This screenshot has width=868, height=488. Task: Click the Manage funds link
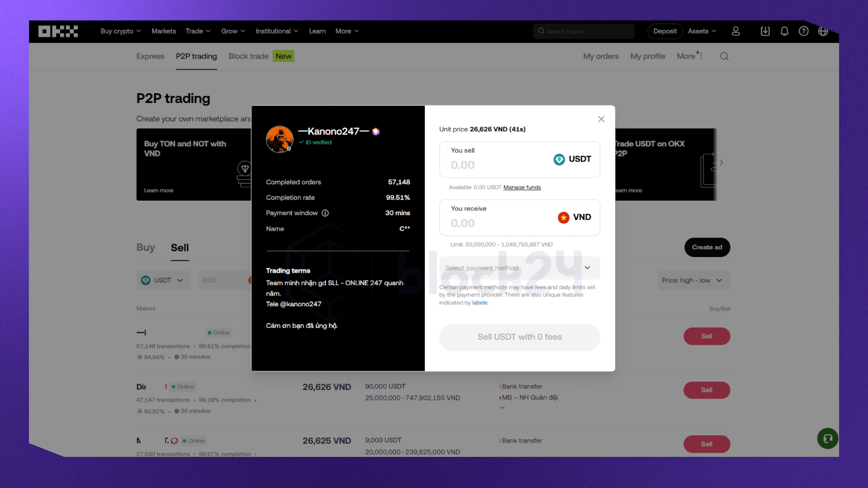(522, 188)
